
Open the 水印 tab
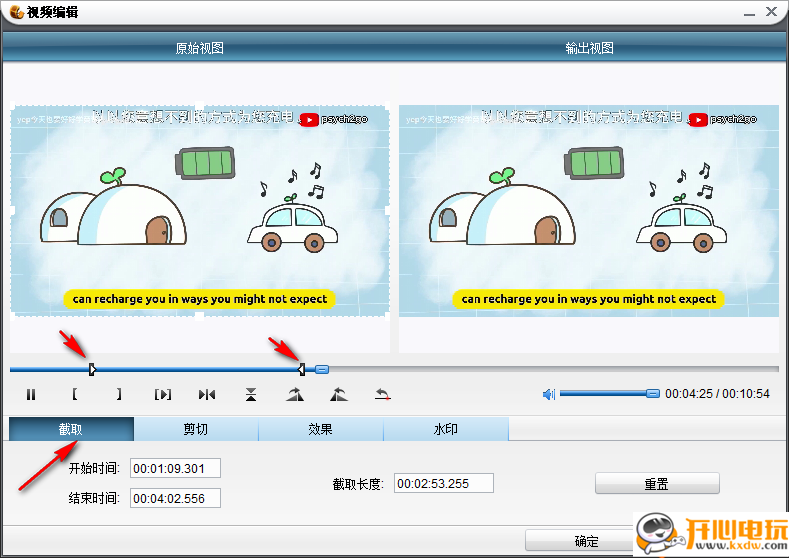(446, 429)
